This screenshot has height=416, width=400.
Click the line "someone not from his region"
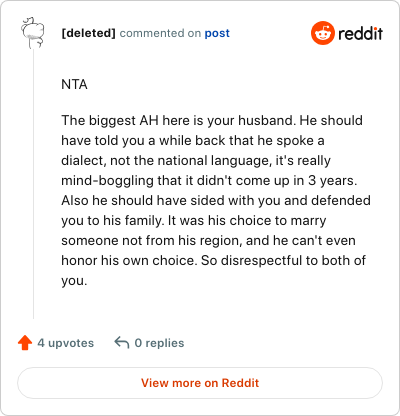208,241
